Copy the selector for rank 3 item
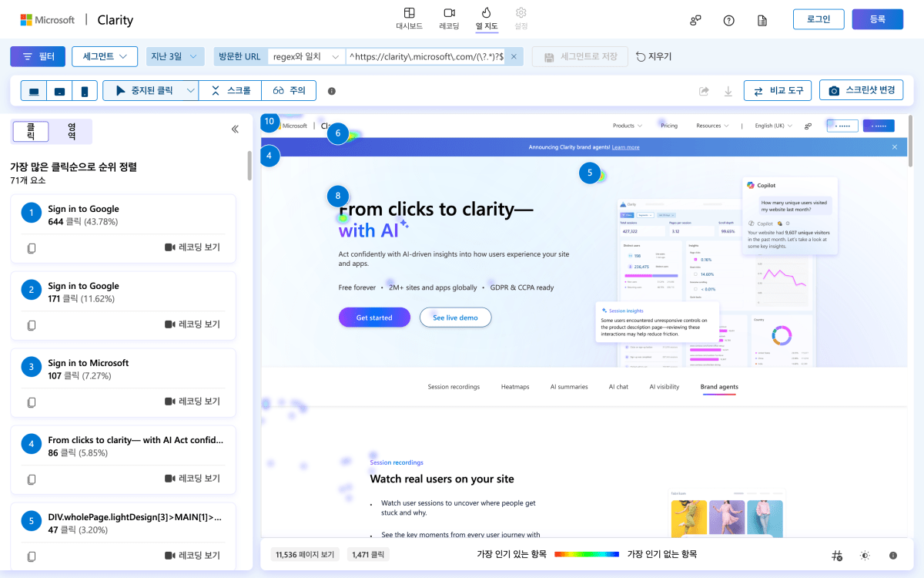Screen dimensions: 924x578 coord(32,402)
